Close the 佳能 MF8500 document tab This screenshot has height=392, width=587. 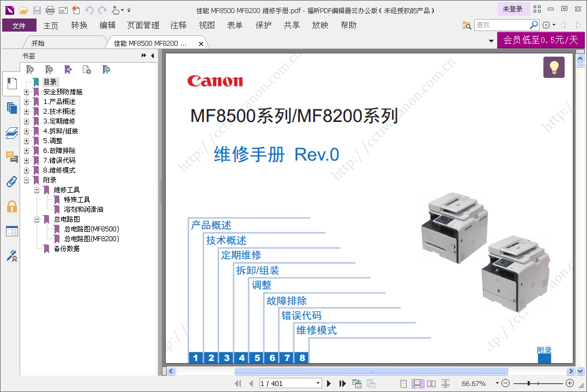click(201, 44)
